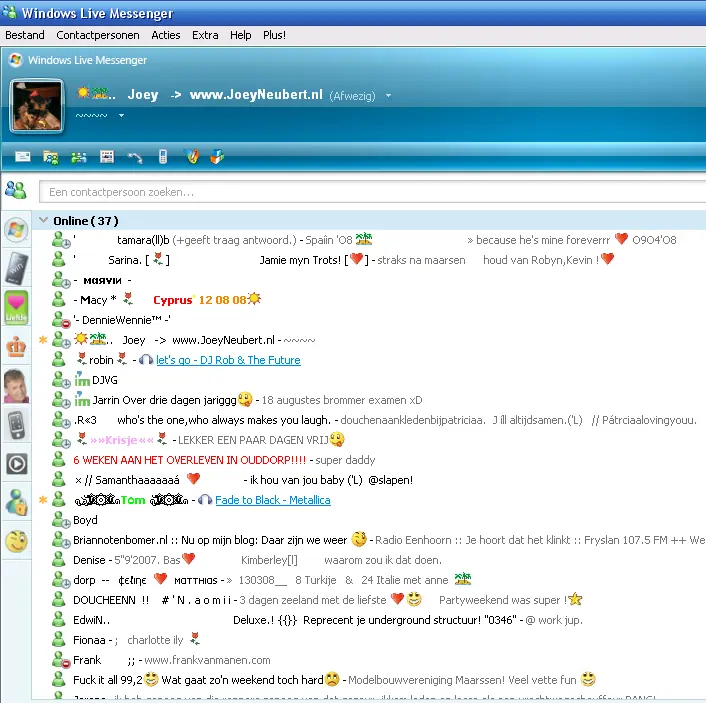Screen dimensions: 706x703
Task: Open the personal message dropdown arrow
Action: coord(121,115)
